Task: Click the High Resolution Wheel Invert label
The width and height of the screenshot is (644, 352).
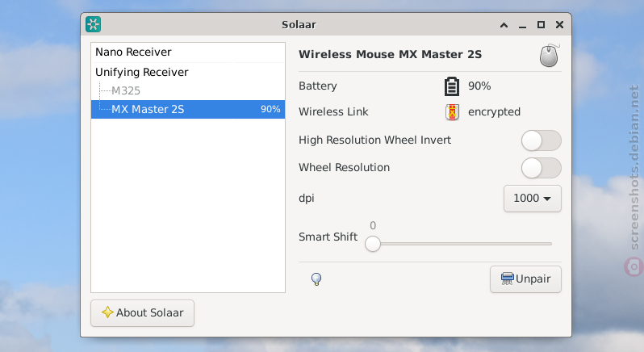Action: click(x=374, y=140)
